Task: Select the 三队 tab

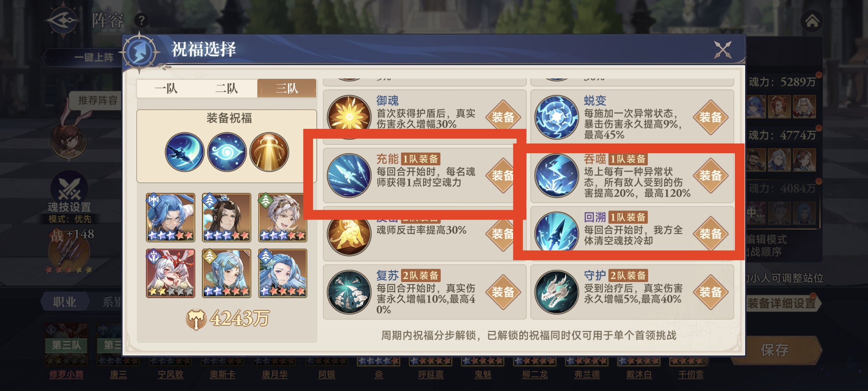Action: (287, 88)
